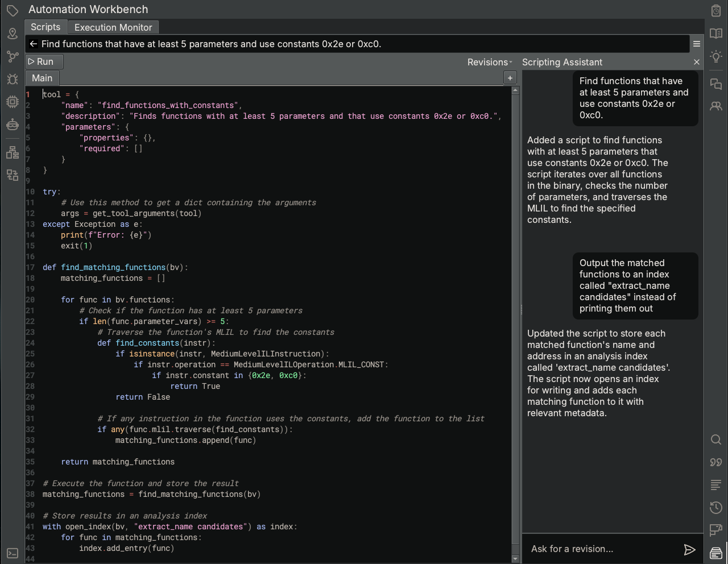
Task: Click the editor scrollbar down arrow
Action: [515, 559]
